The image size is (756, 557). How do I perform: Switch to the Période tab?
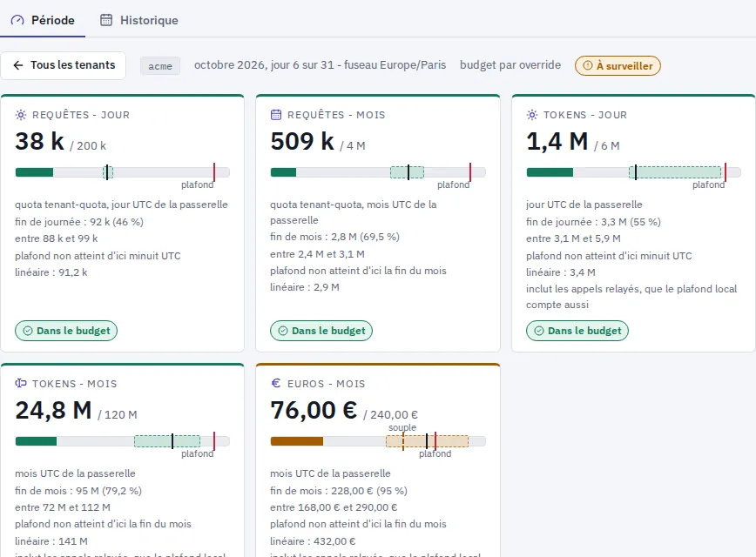[x=43, y=20]
